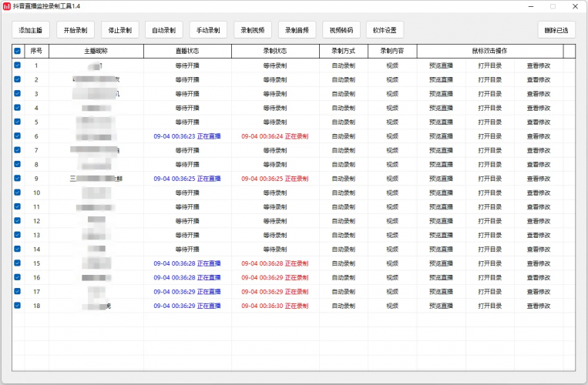Sort by 直播状态 column header
The height and width of the screenshot is (385, 588).
(x=187, y=51)
